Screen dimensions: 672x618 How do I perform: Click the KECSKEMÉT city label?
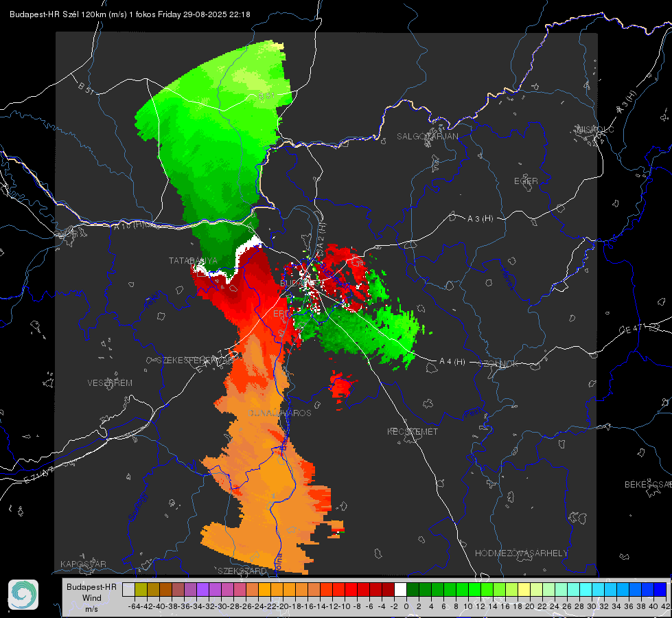tap(413, 431)
